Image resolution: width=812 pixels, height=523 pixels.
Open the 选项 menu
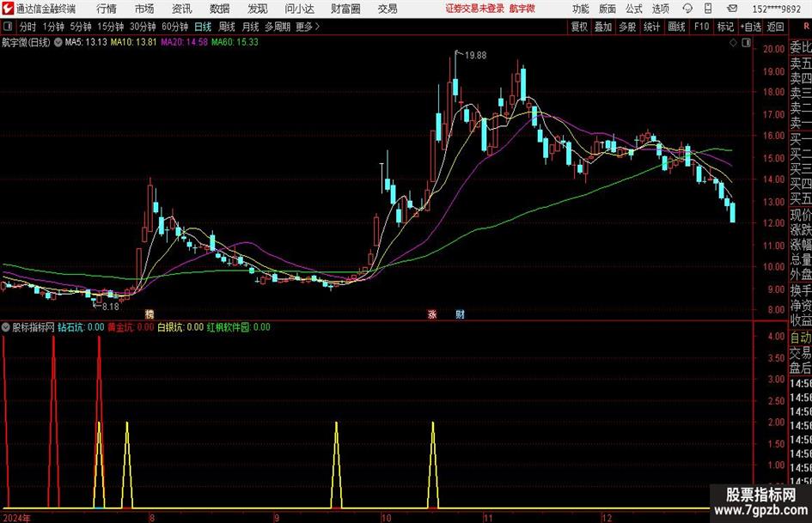coord(660,9)
